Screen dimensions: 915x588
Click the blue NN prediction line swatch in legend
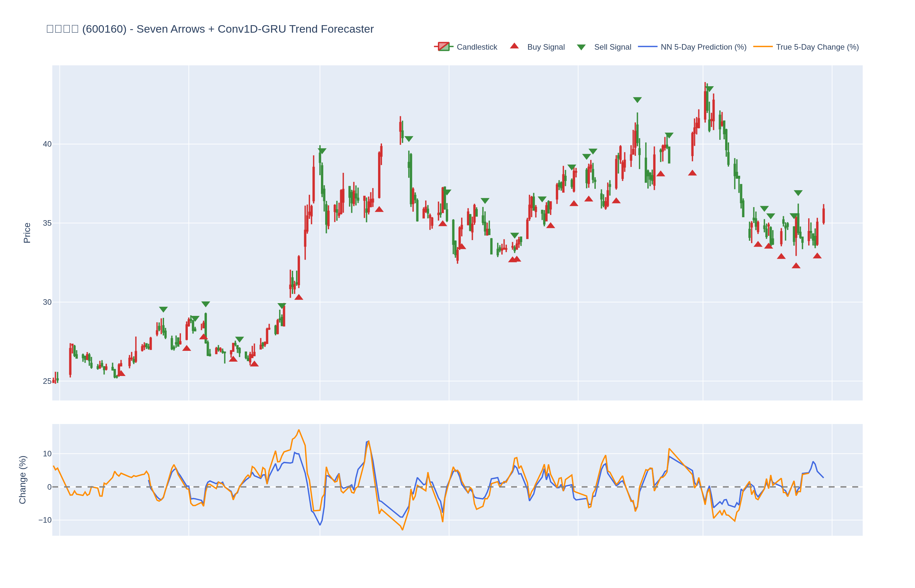click(x=647, y=47)
